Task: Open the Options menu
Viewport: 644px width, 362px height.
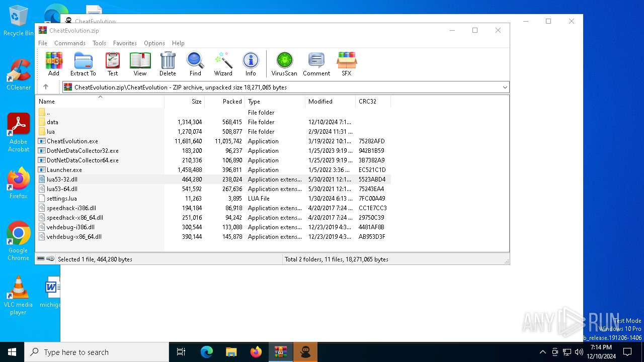Action: point(154,43)
